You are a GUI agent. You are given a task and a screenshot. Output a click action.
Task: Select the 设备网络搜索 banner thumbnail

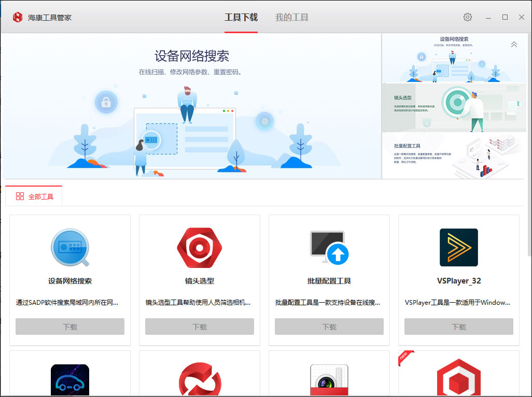[454, 59]
